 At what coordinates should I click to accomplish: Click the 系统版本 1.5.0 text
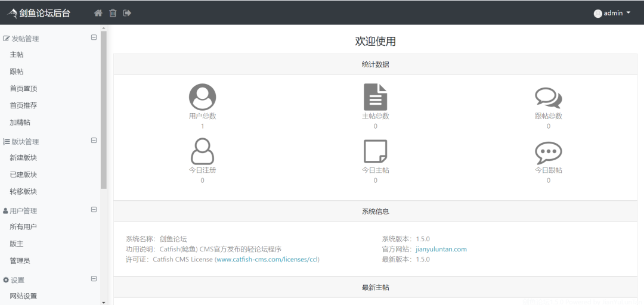[x=406, y=239]
